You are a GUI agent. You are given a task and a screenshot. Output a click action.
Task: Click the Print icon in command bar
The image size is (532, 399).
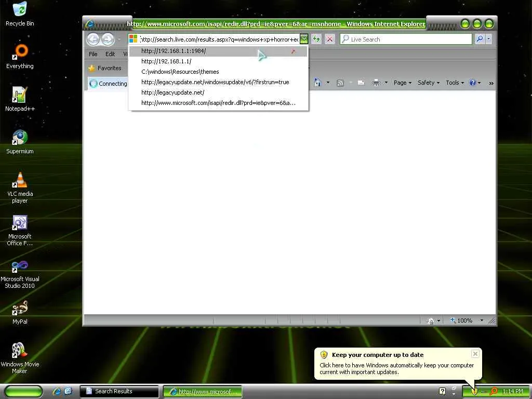click(376, 83)
